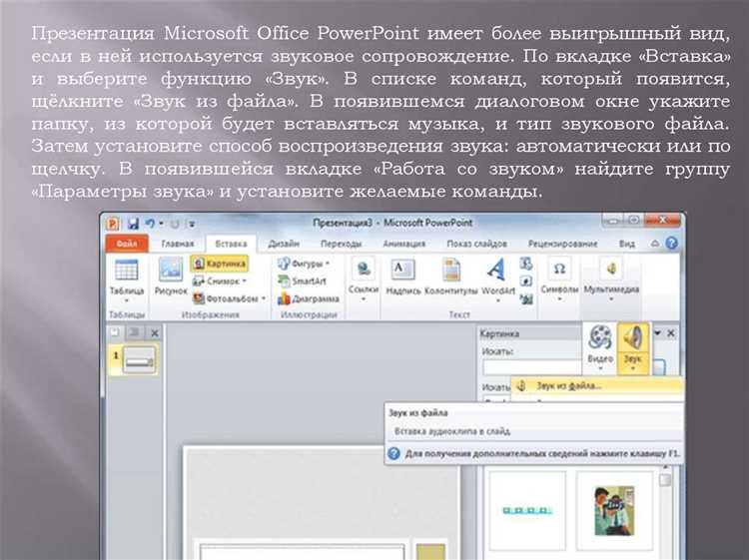The image size is (749, 560).
Task: Switch to the Главная tab
Action: pos(177,244)
